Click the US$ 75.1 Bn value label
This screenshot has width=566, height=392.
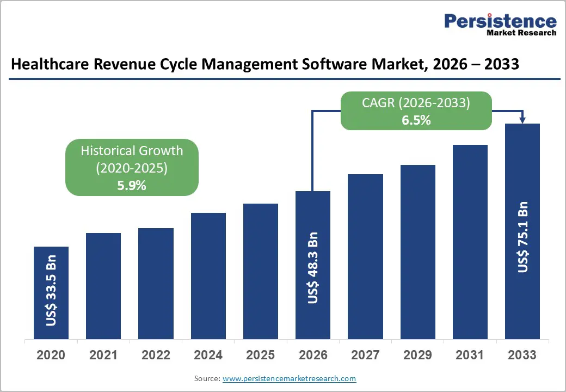point(522,237)
